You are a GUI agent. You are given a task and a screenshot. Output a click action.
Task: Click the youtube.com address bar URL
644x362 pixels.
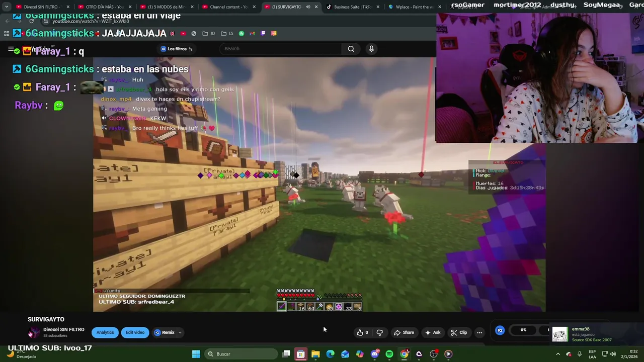91,21
